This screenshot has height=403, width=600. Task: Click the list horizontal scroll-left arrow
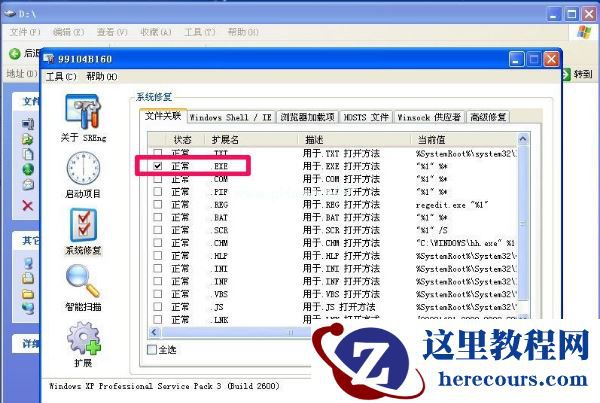click(x=154, y=332)
